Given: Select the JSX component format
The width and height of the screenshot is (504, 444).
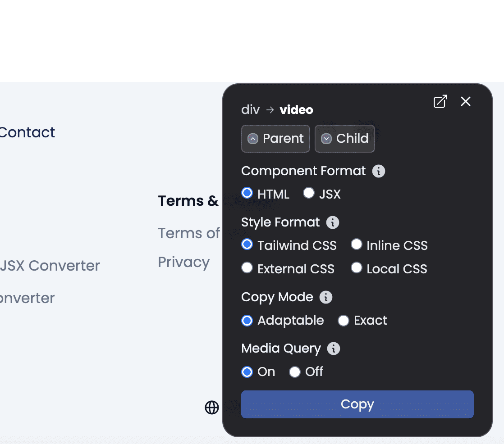Looking at the screenshot, I should point(309,194).
